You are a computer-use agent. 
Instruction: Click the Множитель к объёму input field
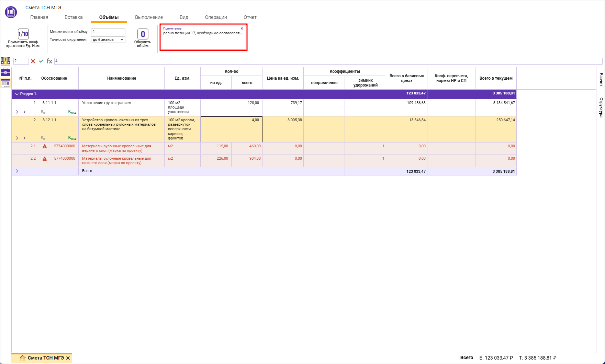[x=108, y=32]
